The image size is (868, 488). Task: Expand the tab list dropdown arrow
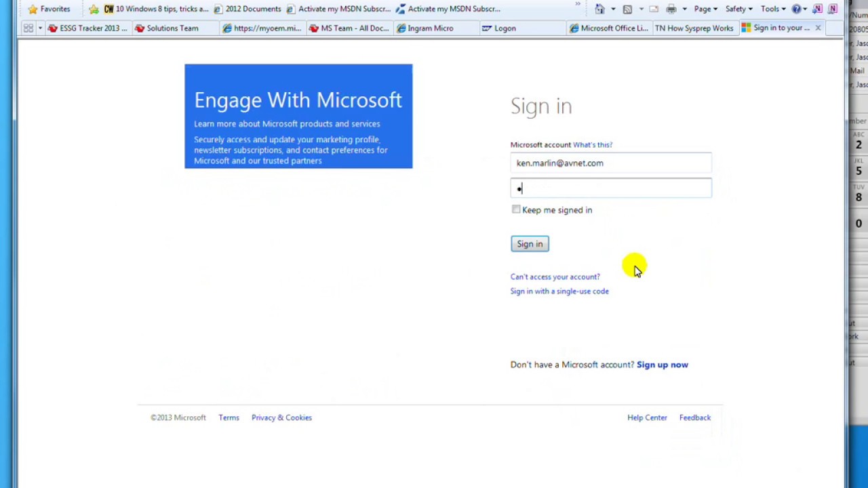click(40, 28)
